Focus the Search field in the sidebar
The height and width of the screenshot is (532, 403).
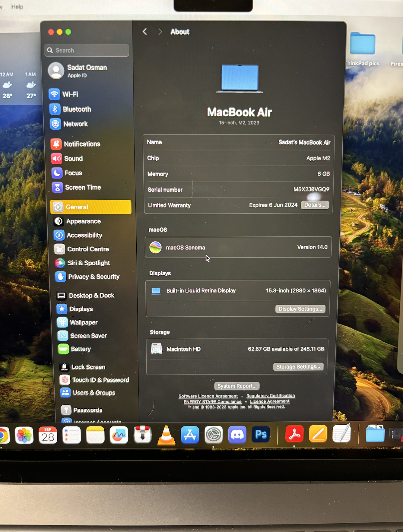[x=87, y=50]
